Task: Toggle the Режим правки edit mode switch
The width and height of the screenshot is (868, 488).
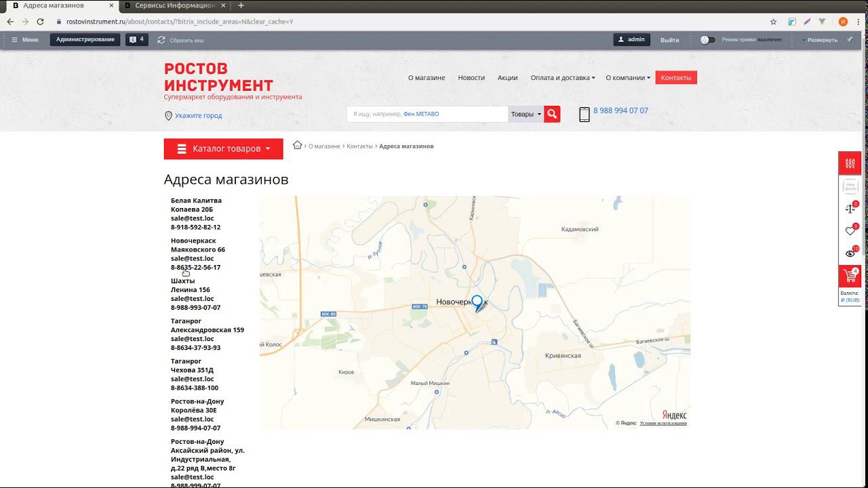Action: point(707,40)
